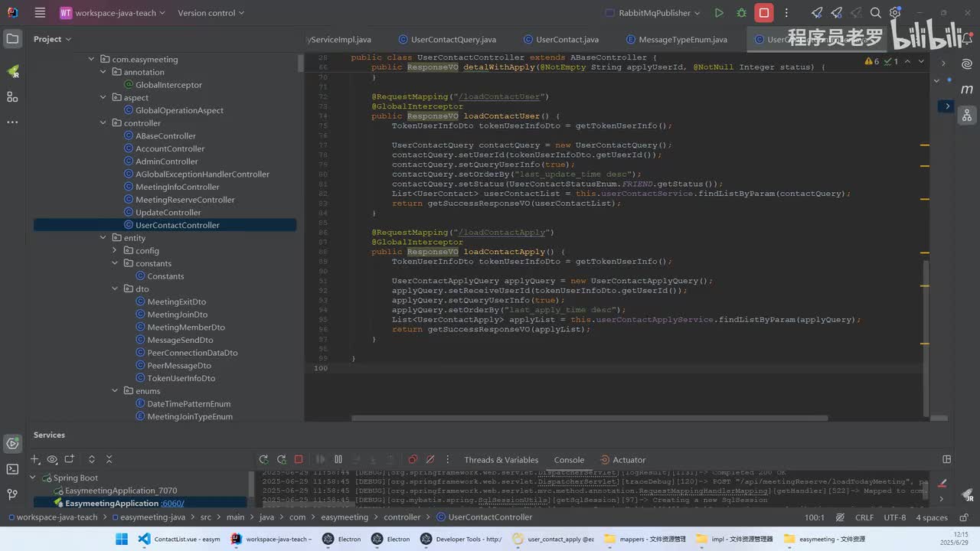Viewport: 980px width, 551px height.
Task: Open the Structure tool window in left sidebar
Action: [12, 96]
